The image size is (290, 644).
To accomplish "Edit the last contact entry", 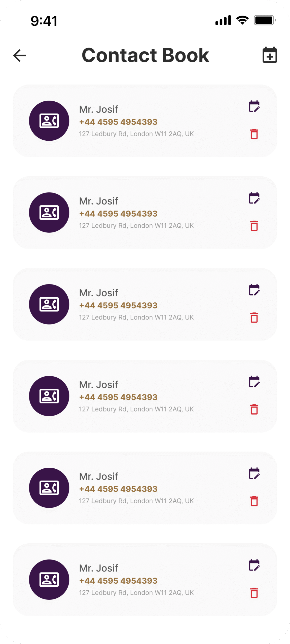I will [x=254, y=566].
